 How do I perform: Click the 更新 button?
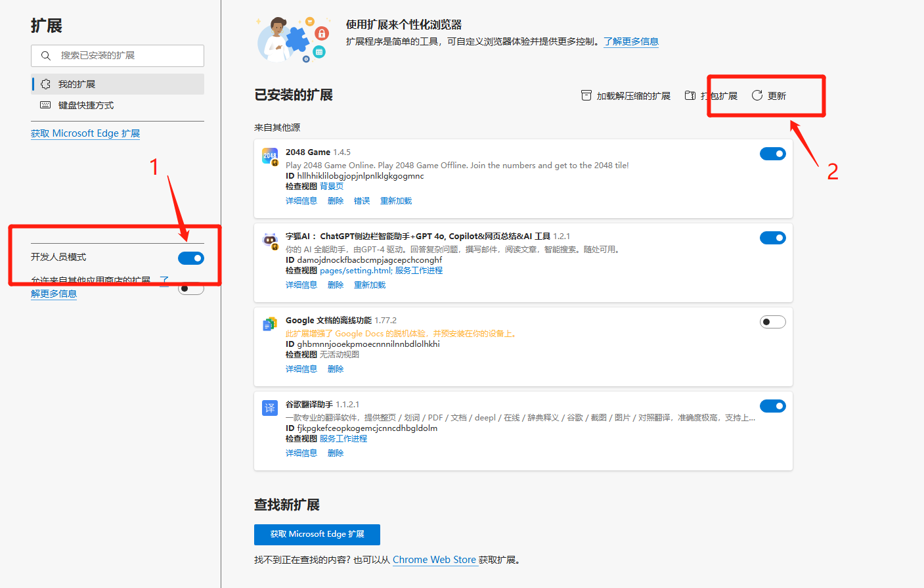(x=769, y=96)
